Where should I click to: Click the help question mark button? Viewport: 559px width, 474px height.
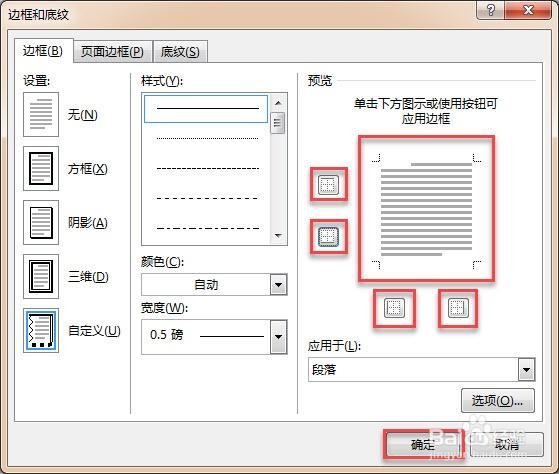[491, 10]
